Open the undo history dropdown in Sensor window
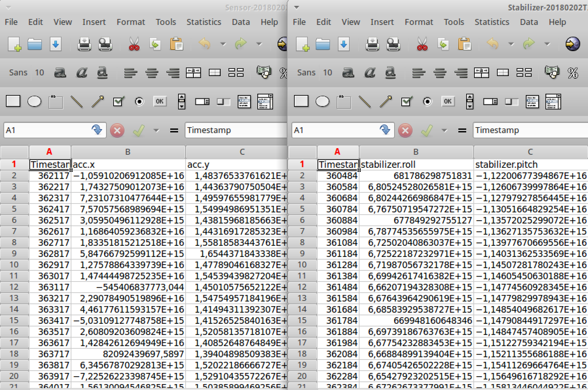This screenshot has width=588, height=390. pyautogui.click(x=223, y=44)
